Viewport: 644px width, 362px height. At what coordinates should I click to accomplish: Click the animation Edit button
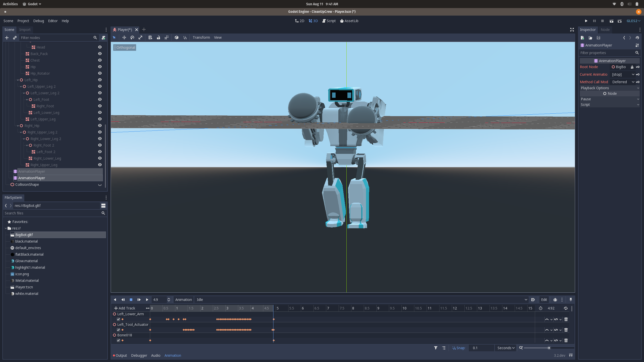tap(544, 300)
